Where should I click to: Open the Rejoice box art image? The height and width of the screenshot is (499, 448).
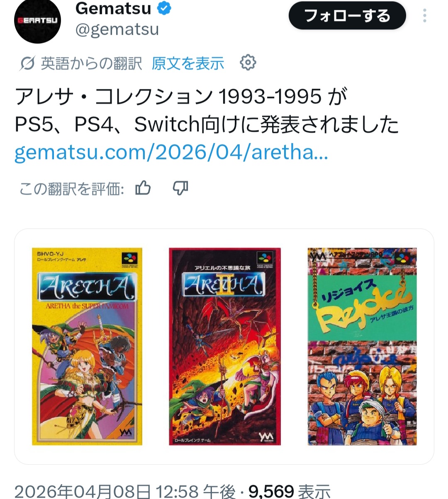[x=362, y=346]
